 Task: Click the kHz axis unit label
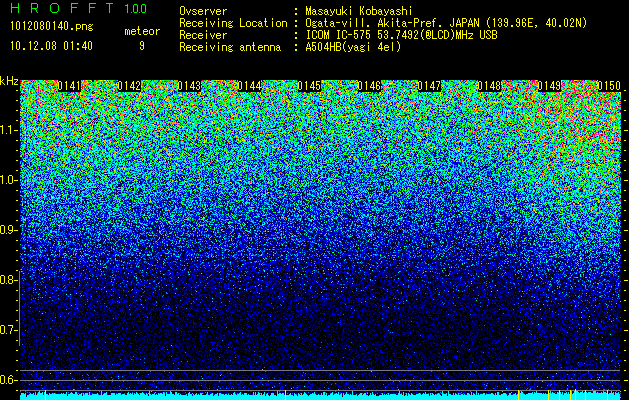(9, 81)
